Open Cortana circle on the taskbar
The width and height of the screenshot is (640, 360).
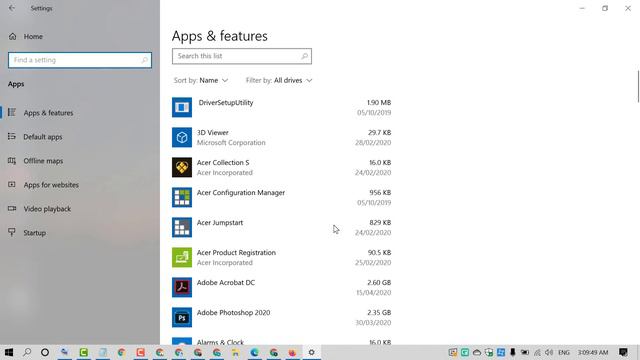(45, 352)
